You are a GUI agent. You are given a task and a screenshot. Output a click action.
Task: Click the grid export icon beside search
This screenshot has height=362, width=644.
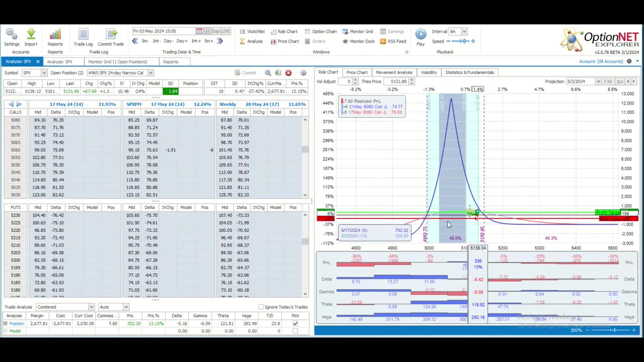(x=278, y=73)
